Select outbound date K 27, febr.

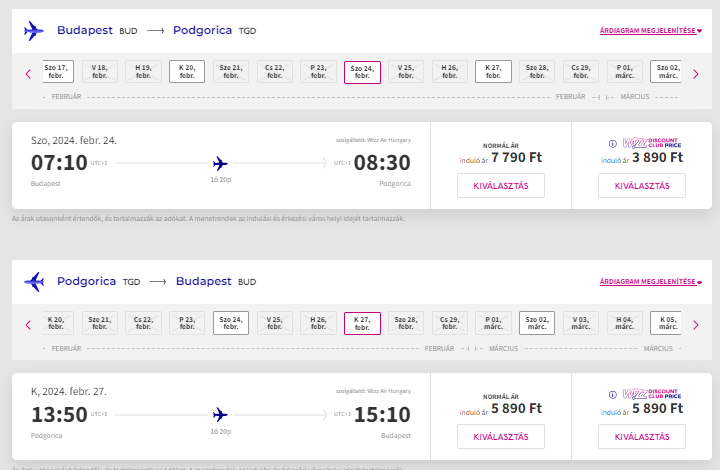[x=493, y=72]
